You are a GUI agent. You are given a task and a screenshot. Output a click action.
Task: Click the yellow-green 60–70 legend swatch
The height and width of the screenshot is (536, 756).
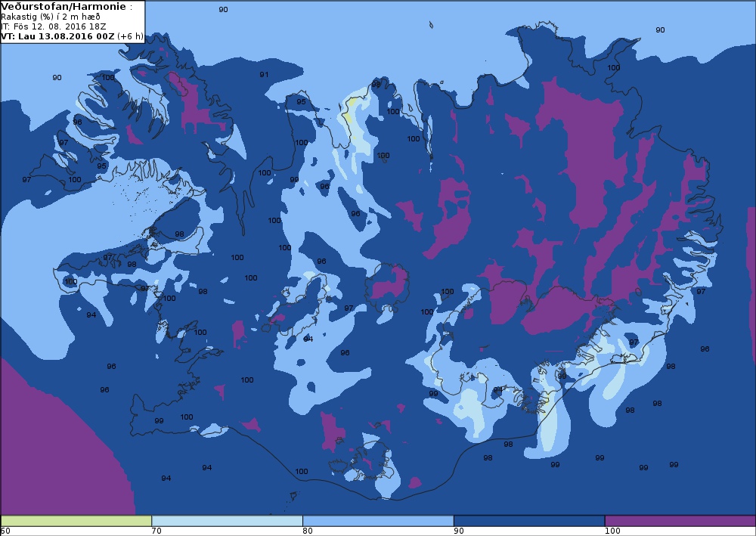coord(76,521)
